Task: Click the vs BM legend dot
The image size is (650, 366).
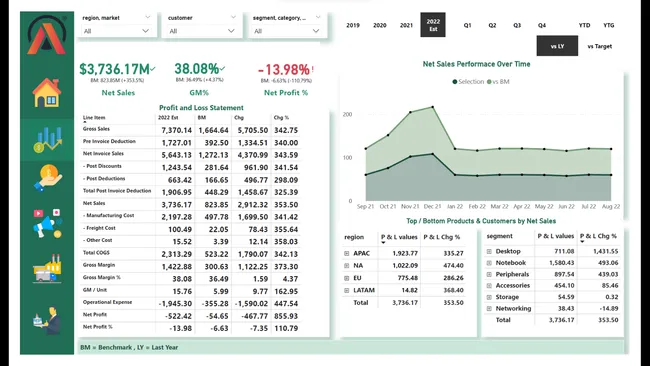Action: pos(489,82)
